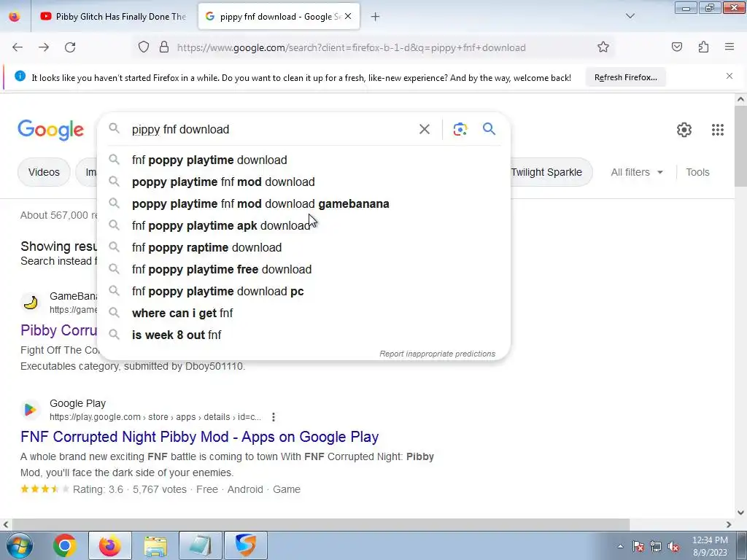
Task: Clear the search box with X
Action: tap(425, 130)
